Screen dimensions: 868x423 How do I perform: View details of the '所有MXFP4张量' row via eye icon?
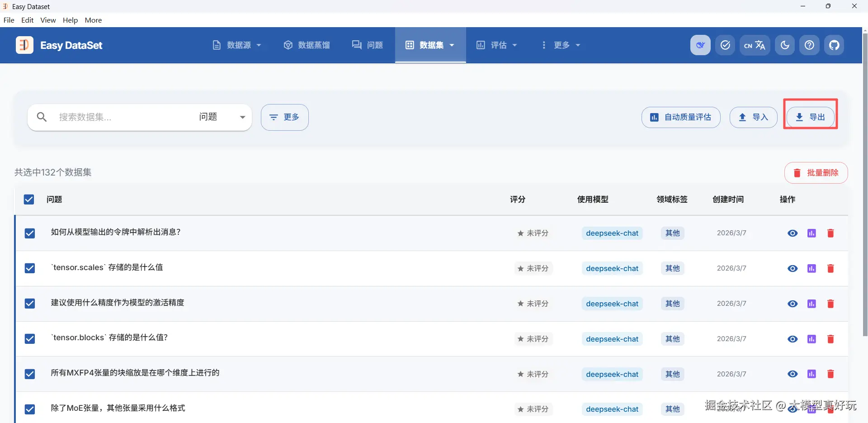click(x=793, y=374)
